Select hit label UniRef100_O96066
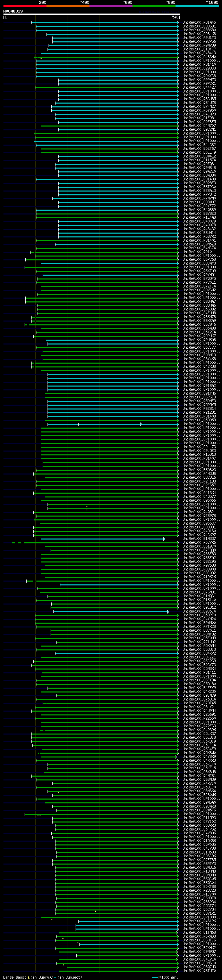Viewport: 222px width, 980px height. [x=199, y=500]
